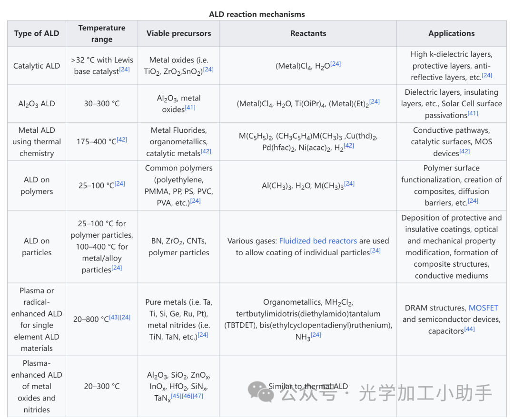This screenshot has height=420, width=514.
Task: Click citation [24] after 'TiN, TaN, etc.)'
Action: (x=203, y=335)
